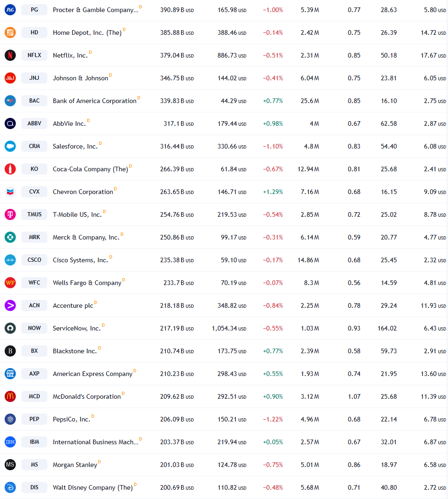The width and height of the screenshot is (448, 499).
Task: Click the McDonald's golden arches icon
Action: [10, 396]
